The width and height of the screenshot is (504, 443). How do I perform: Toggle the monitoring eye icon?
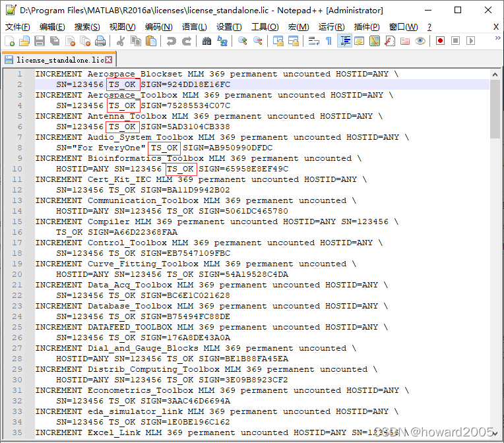(420, 41)
